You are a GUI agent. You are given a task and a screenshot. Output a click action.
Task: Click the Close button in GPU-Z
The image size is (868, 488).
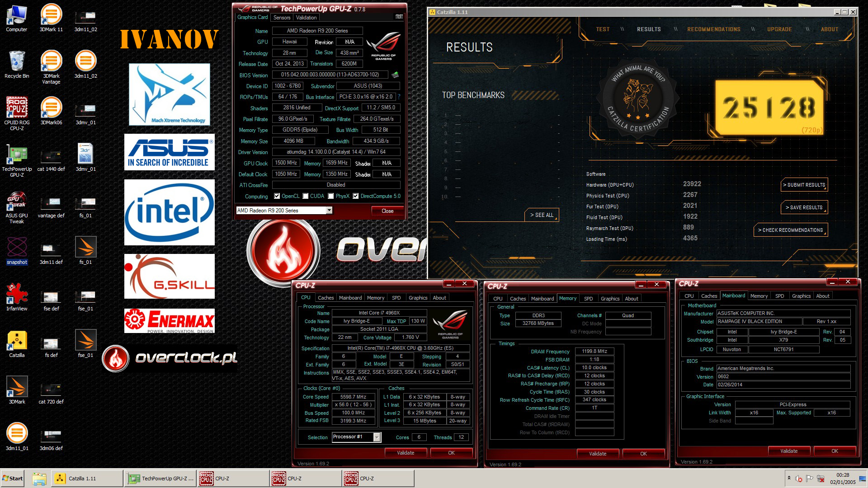[x=387, y=211]
